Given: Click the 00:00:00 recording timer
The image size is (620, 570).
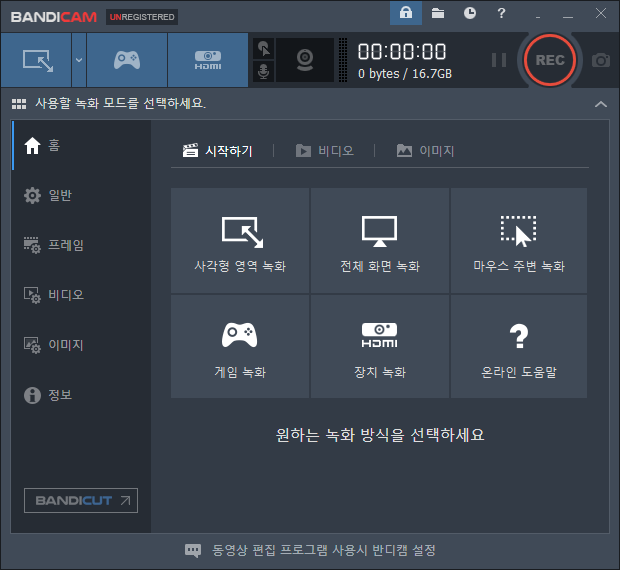Looking at the screenshot, I should (402, 52).
